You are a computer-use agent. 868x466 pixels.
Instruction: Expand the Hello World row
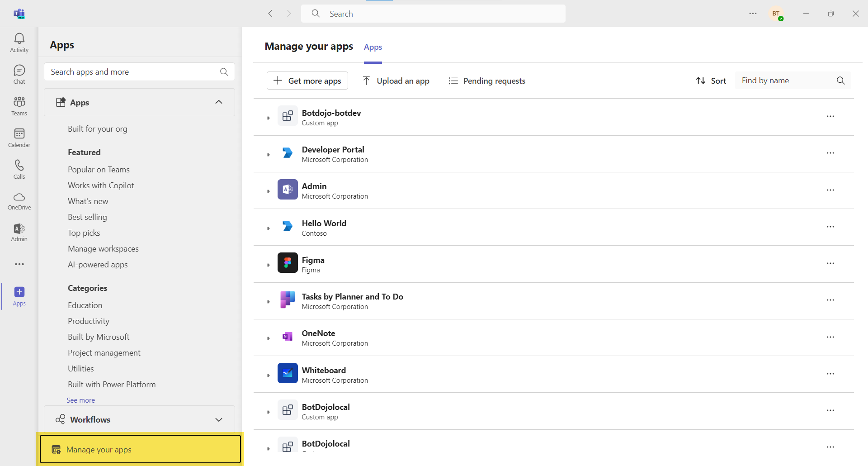coord(268,228)
